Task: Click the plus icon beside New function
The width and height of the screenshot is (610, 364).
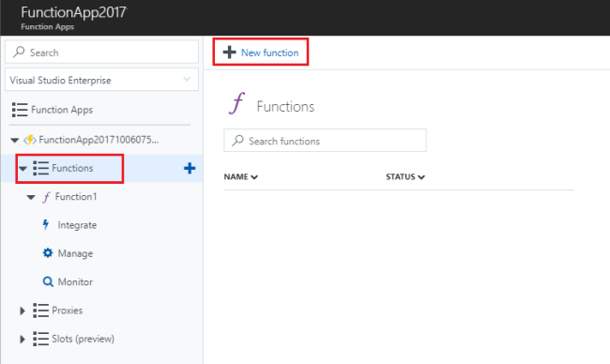Action: pyautogui.click(x=230, y=53)
